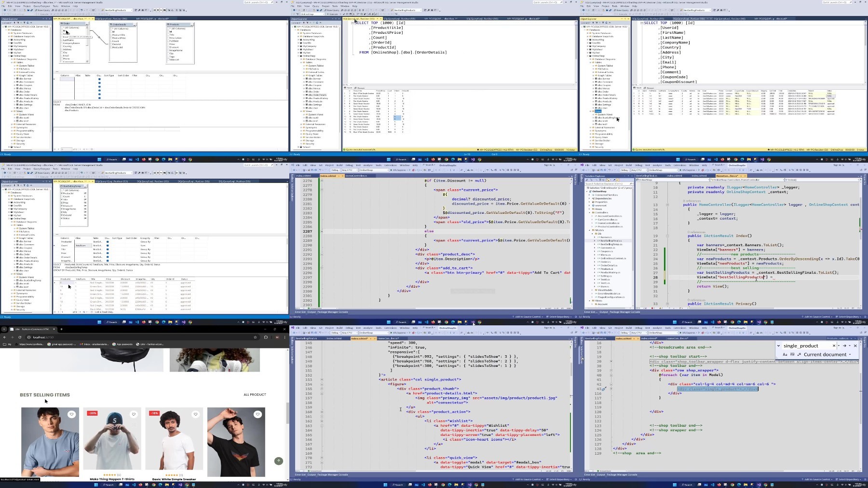
Task: Toggle FullDesc checkbox in the Products designer table
Action: (x=168, y=41)
